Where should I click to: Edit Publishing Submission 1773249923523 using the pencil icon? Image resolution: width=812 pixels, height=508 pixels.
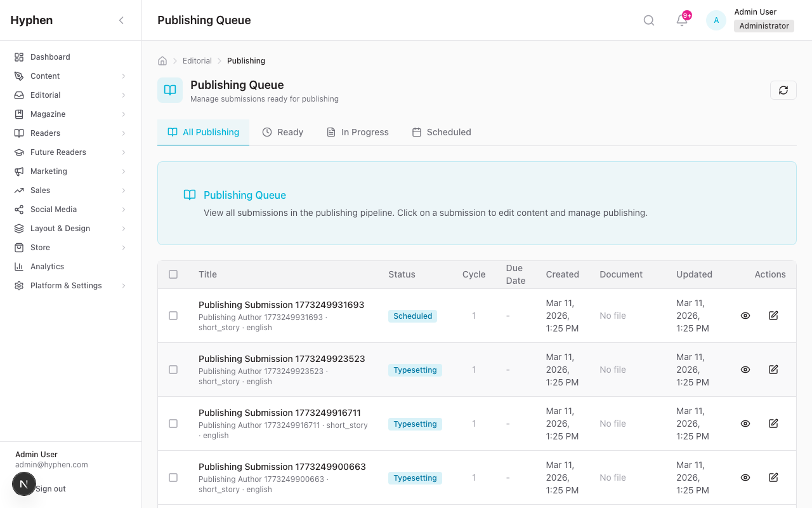click(x=773, y=369)
